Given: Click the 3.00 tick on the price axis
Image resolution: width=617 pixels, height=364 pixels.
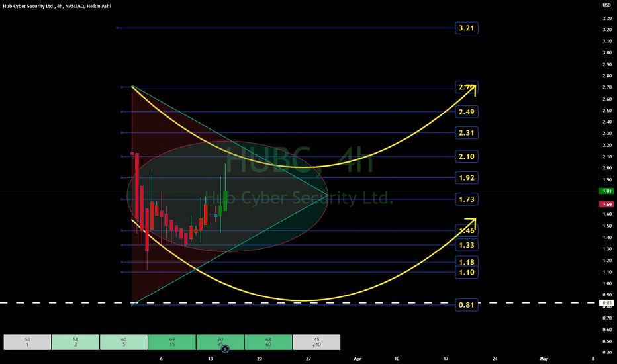Looking at the screenshot, I should coord(607,53).
